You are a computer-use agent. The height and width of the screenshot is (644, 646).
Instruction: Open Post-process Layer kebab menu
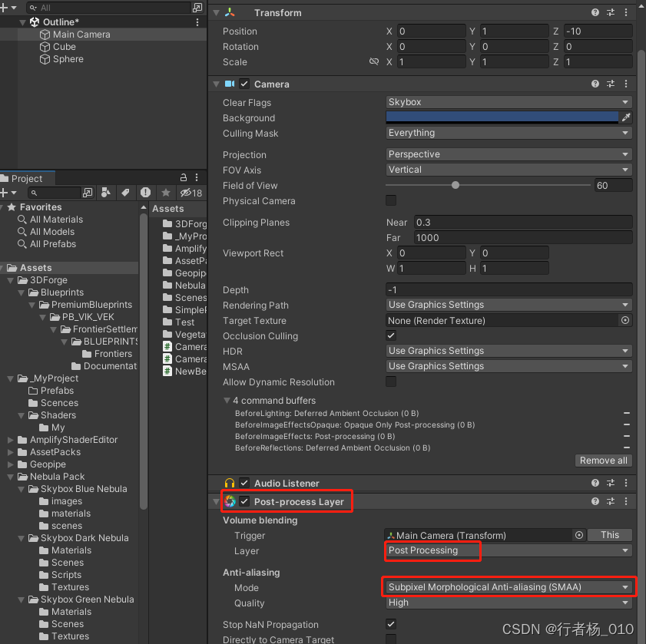click(626, 501)
